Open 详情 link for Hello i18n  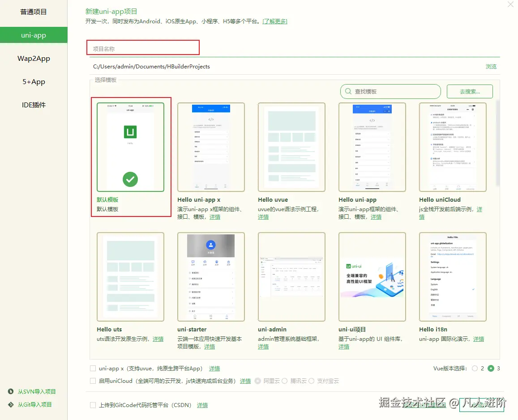coord(478,339)
